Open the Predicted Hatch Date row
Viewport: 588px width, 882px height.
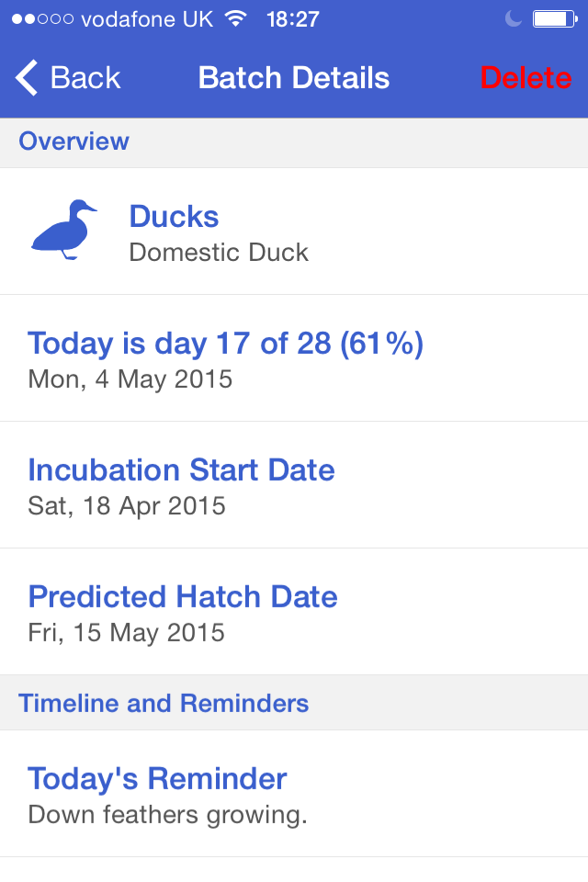pos(294,612)
